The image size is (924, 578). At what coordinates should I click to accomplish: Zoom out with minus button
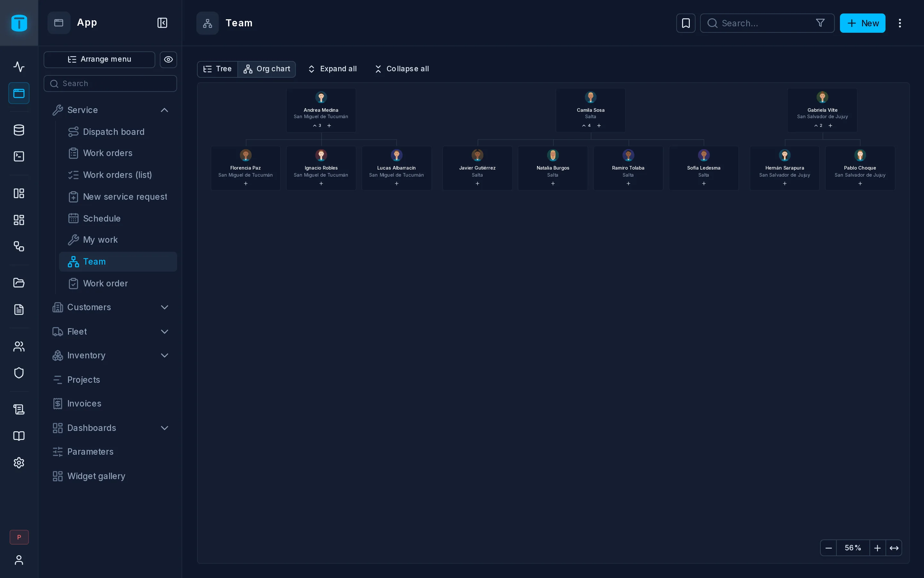[x=828, y=548]
